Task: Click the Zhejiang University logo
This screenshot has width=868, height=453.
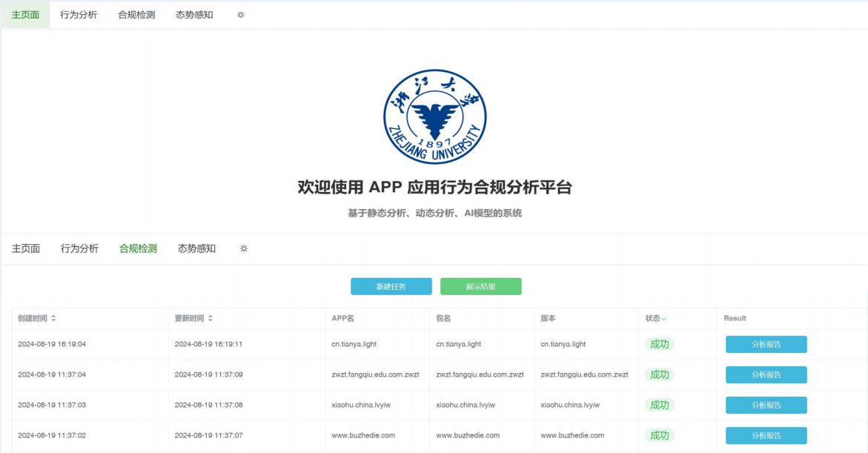Action: click(x=435, y=116)
